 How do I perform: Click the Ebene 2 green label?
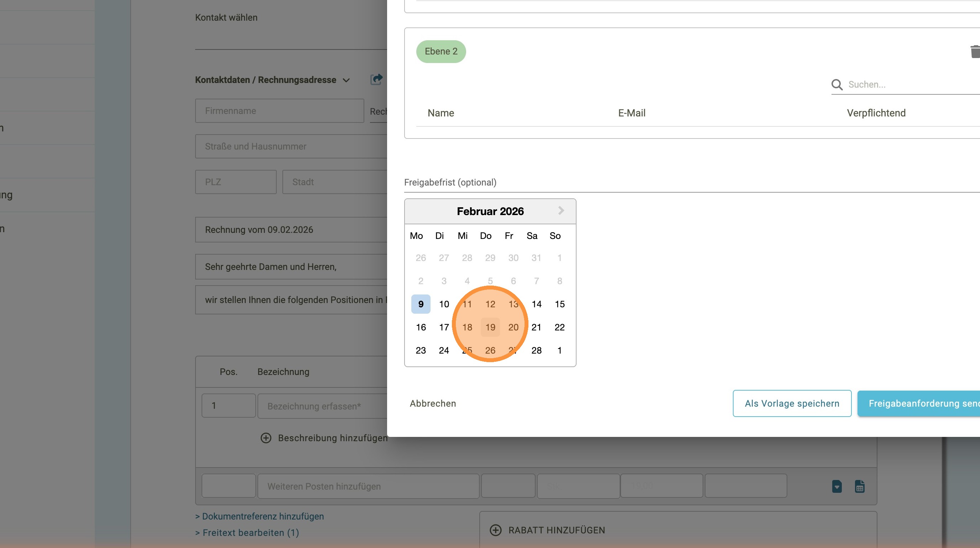441,51
